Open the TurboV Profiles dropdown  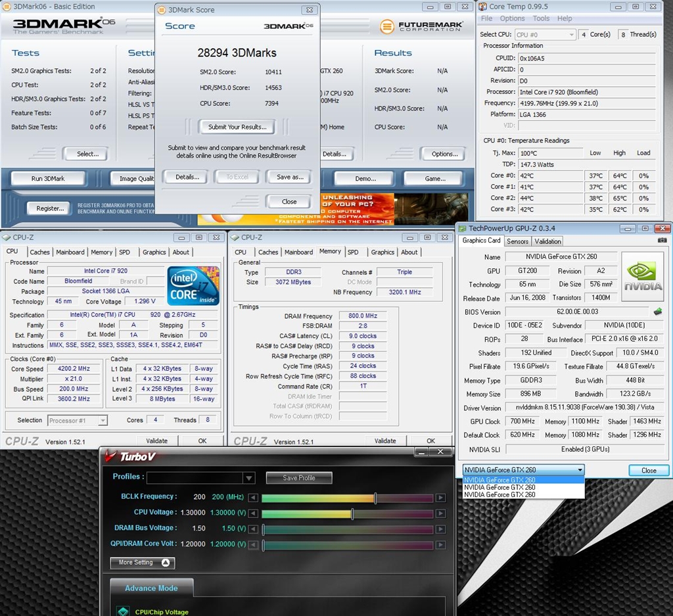click(x=248, y=478)
